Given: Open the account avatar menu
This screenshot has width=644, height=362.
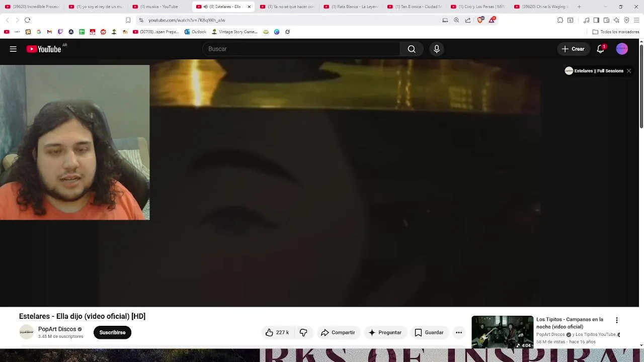Looking at the screenshot, I should tap(622, 49).
